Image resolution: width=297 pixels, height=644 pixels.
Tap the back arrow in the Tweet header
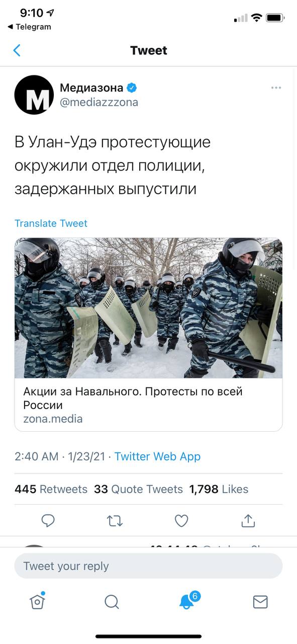[x=17, y=50]
